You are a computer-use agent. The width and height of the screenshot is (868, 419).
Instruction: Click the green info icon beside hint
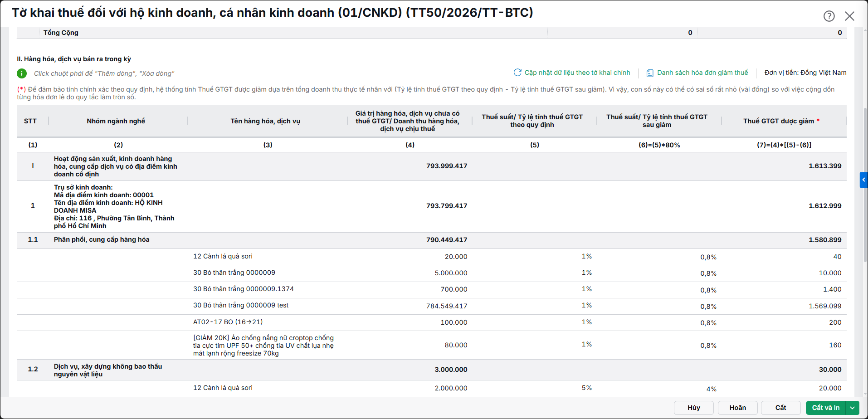click(22, 73)
